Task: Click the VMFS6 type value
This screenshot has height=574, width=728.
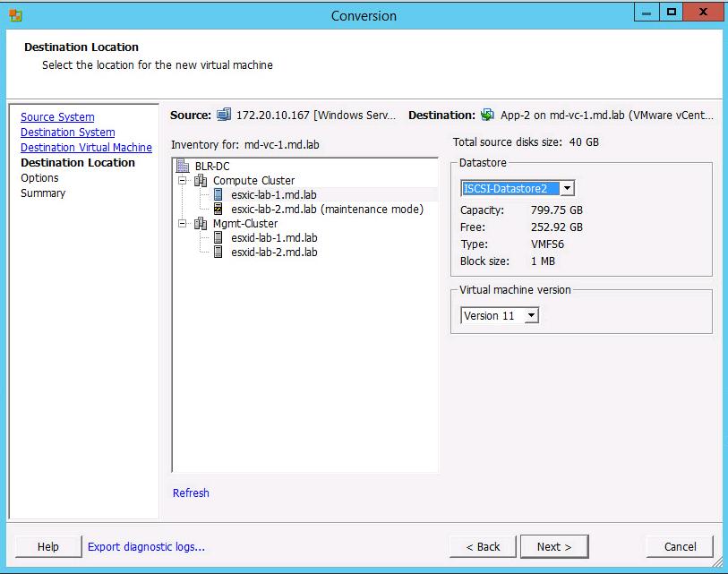Action: [547, 244]
